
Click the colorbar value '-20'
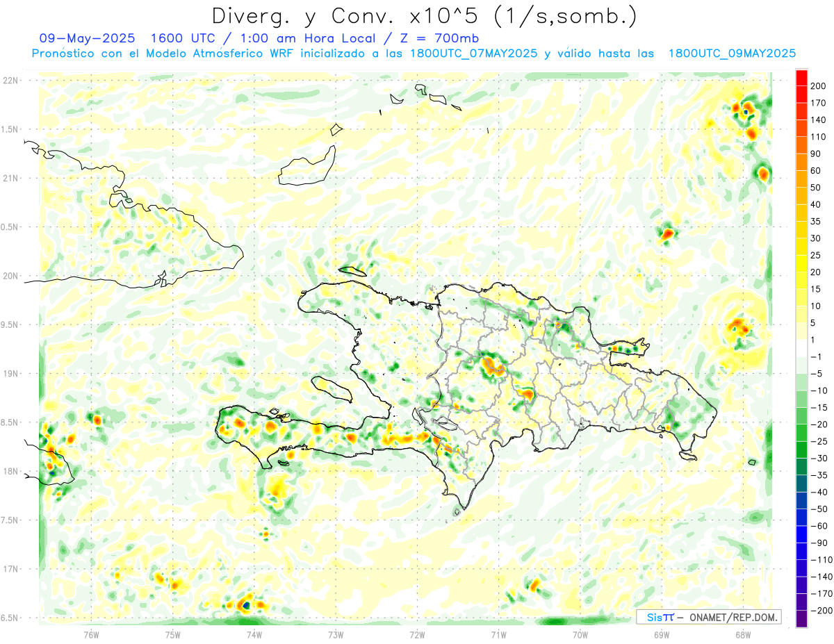(x=819, y=424)
